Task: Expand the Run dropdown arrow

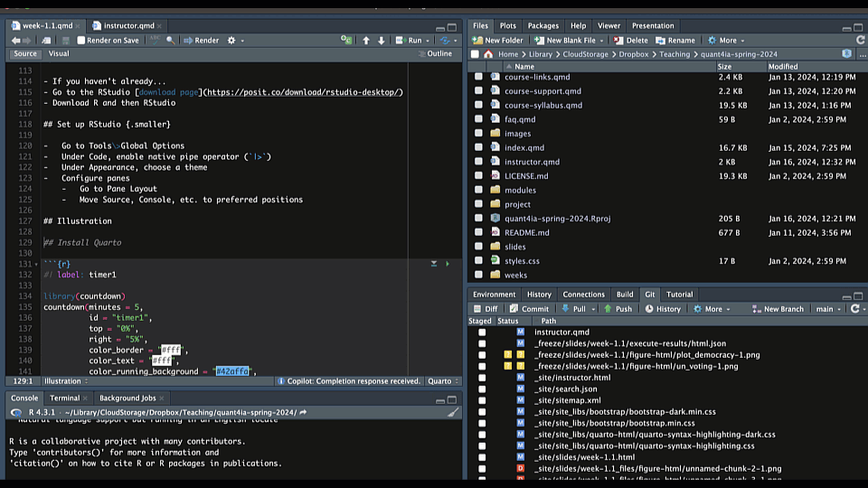Action: pos(428,41)
